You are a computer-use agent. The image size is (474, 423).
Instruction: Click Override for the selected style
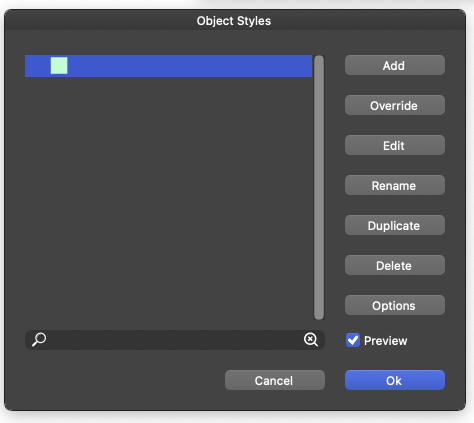tap(395, 105)
